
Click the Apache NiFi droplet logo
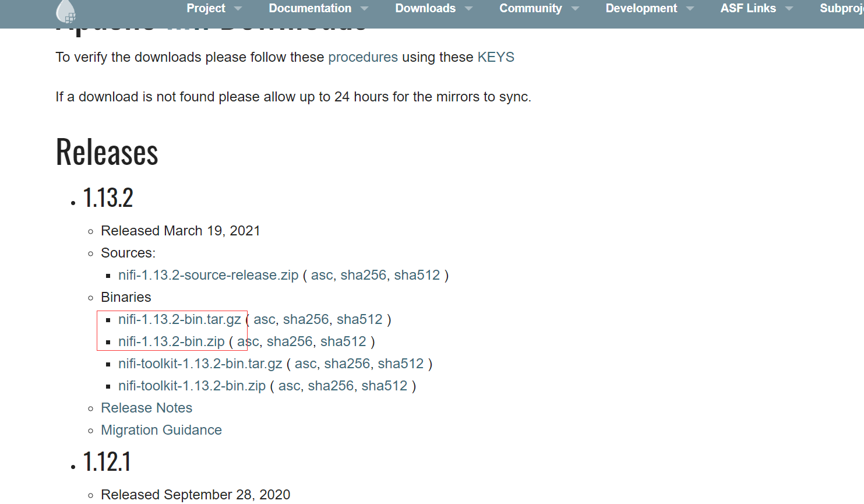[66, 10]
